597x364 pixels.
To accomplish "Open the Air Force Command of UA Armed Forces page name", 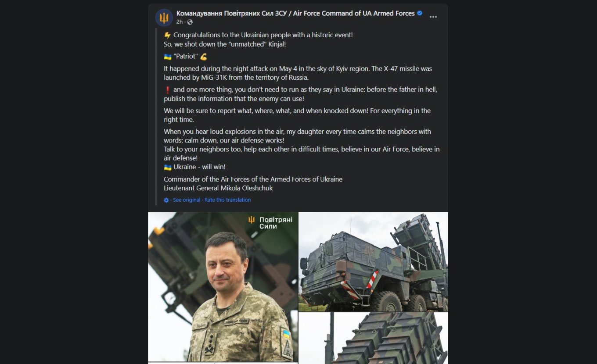I will (x=295, y=13).
